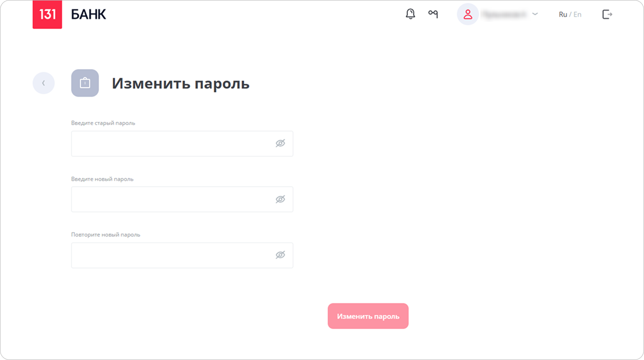Log out using the exit icon

607,14
